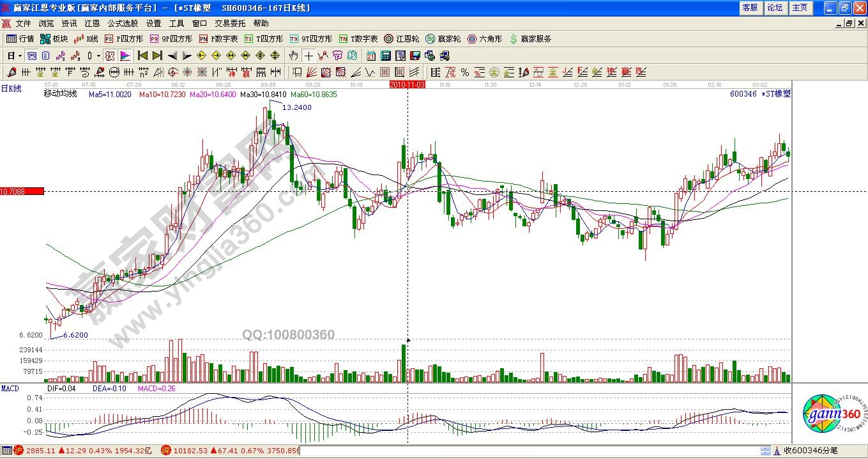Click the calendar date icon
The height and width of the screenshot is (459, 868).
[x=371, y=56]
